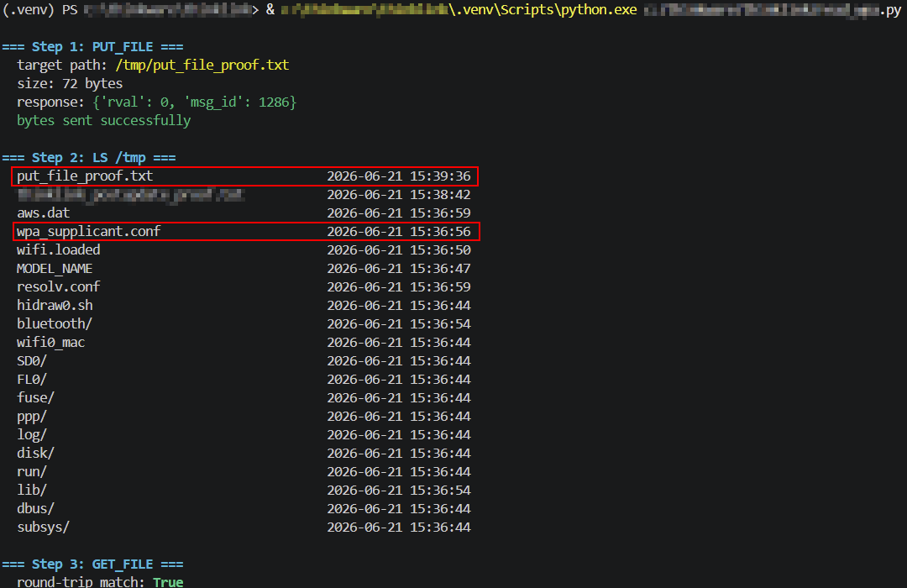The height and width of the screenshot is (588, 907).
Task: Click the timestamp on the MODEL_NAME row
Action: tap(399, 269)
